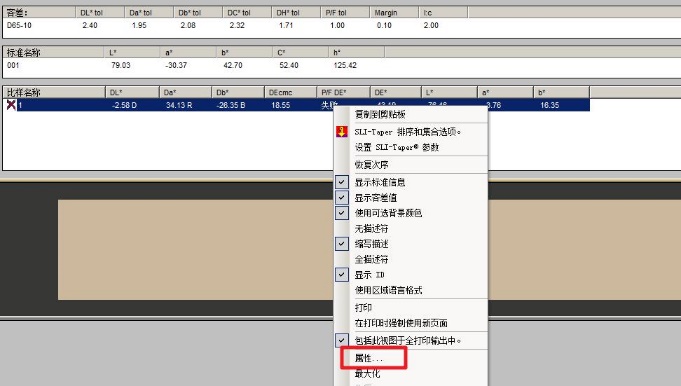Viewport: 681px width, 386px height.
Task: Choose 无描述符 option
Action: pyautogui.click(x=371, y=228)
